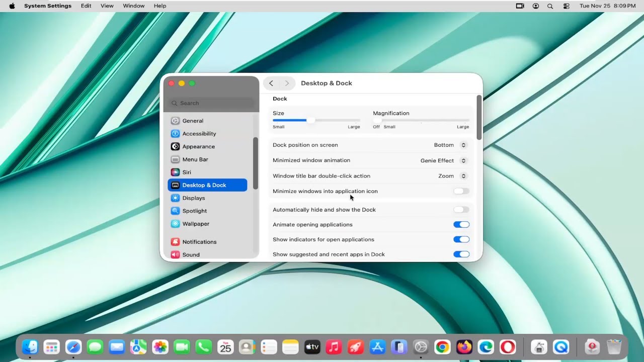Select Siri in the sidebar
644x362 pixels.
pos(207,172)
